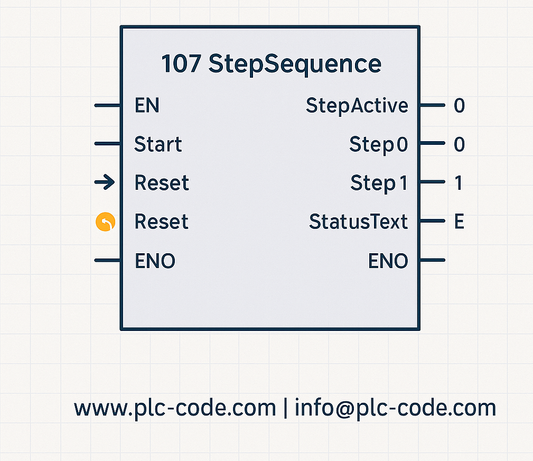Image resolution: width=533 pixels, height=461 pixels.
Task: Click the EN input pin label
Action: 147,105
